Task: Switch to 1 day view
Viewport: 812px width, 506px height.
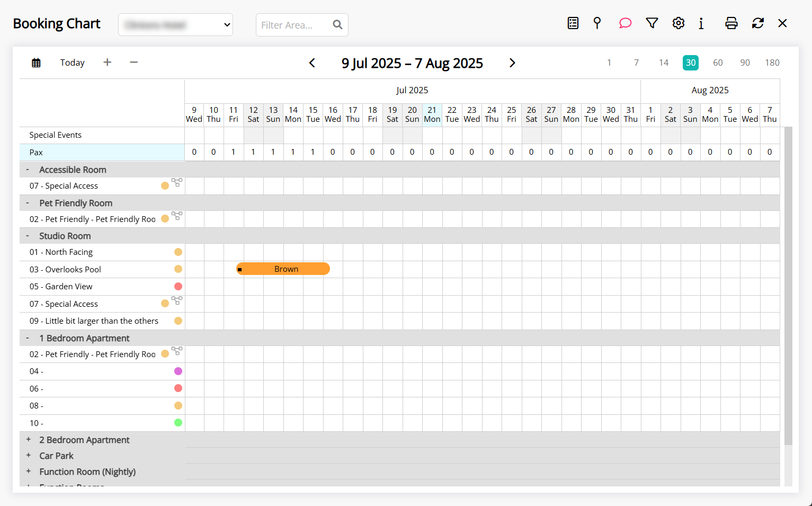Action: [609, 63]
